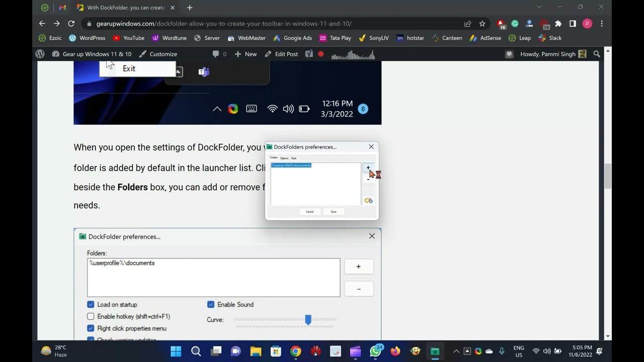Toggle Enable Sound checkbox

(211, 305)
